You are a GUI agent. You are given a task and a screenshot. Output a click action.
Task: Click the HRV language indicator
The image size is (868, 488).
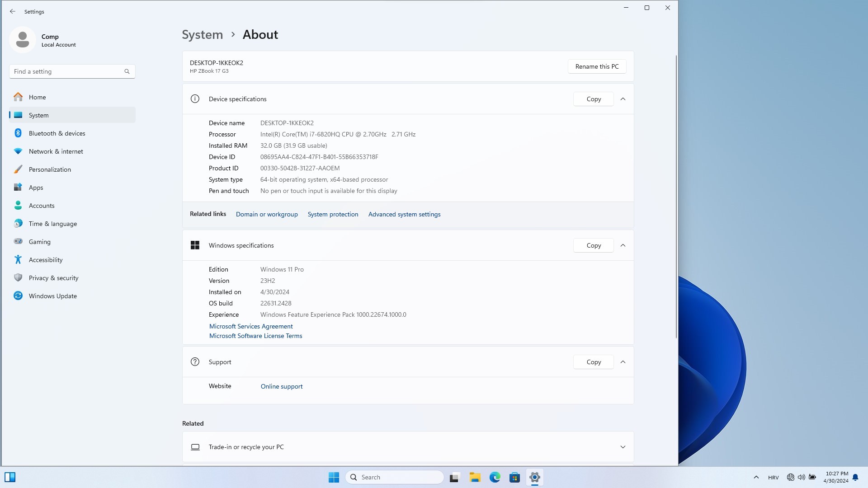point(773,478)
